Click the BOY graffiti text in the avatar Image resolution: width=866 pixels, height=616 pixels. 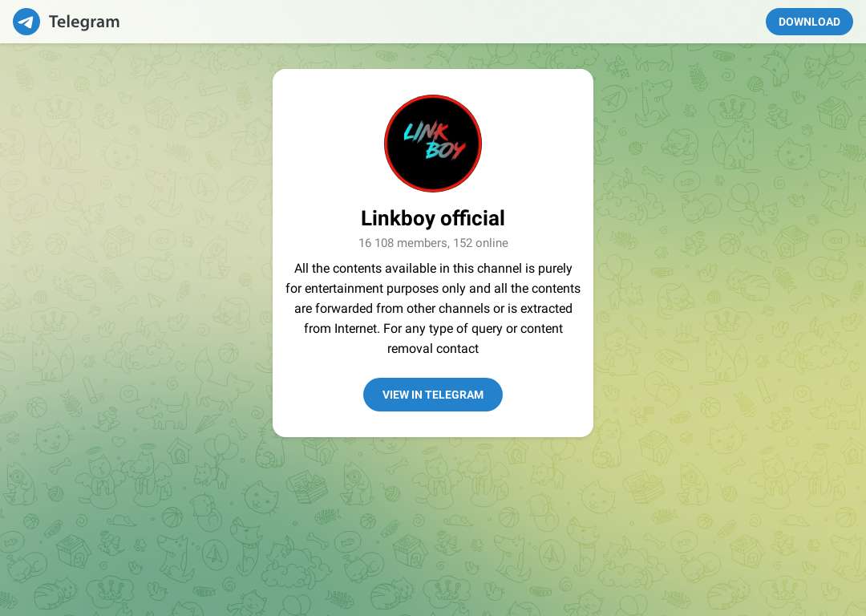pyautogui.click(x=445, y=149)
